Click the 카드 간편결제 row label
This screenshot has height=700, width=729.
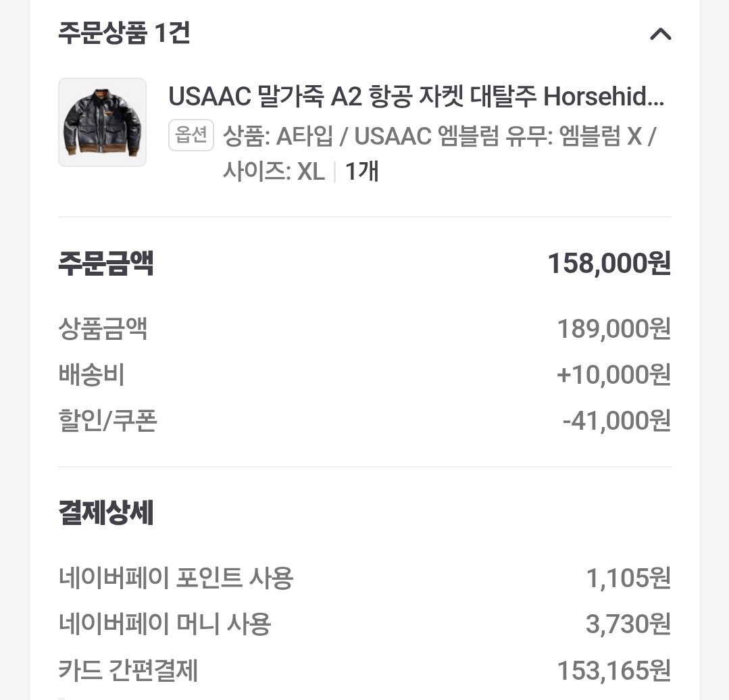pos(128,670)
